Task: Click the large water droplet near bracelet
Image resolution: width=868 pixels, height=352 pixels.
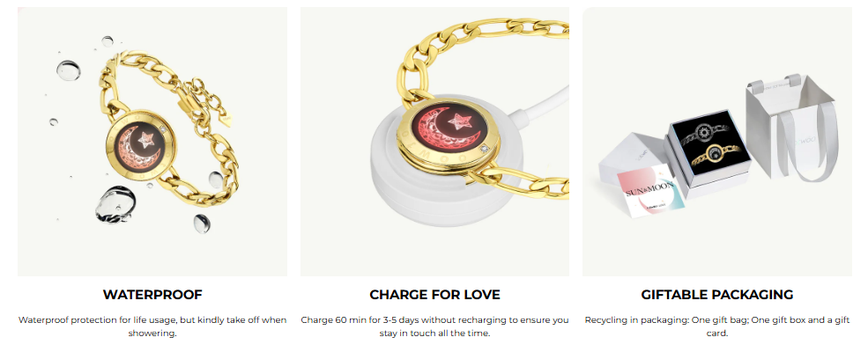Action: pos(115,204)
